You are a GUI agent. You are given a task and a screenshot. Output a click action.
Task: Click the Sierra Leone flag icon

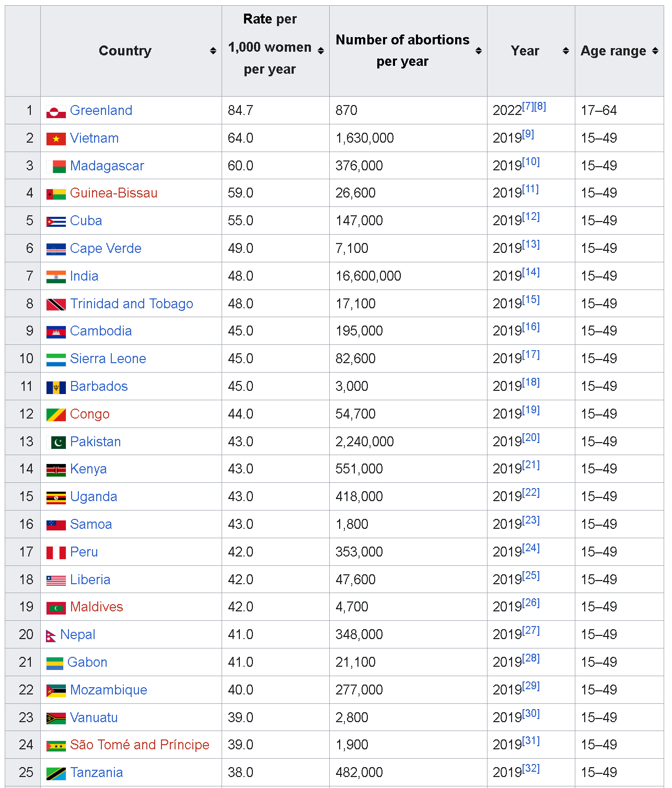tap(56, 360)
